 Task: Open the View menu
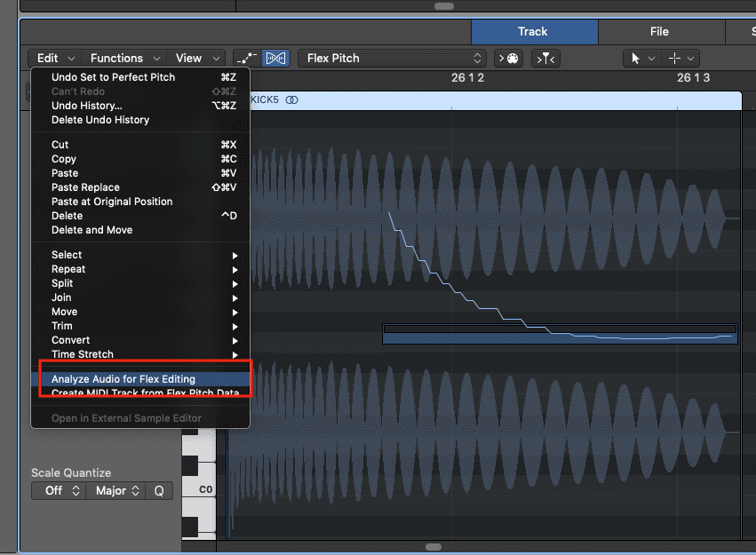(196, 59)
